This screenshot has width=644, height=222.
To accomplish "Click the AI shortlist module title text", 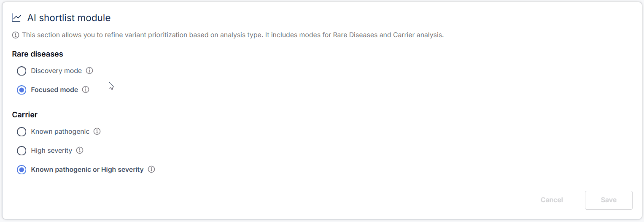I will click(x=69, y=18).
